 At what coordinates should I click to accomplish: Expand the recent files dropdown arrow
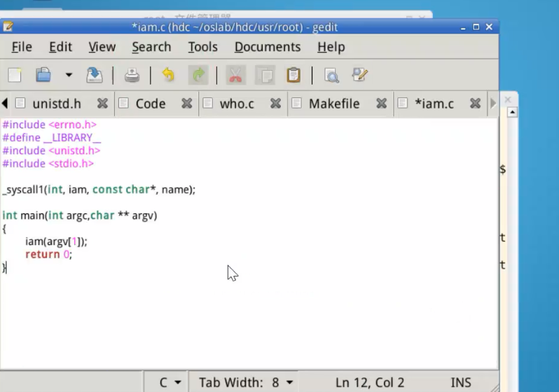point(69,75)
